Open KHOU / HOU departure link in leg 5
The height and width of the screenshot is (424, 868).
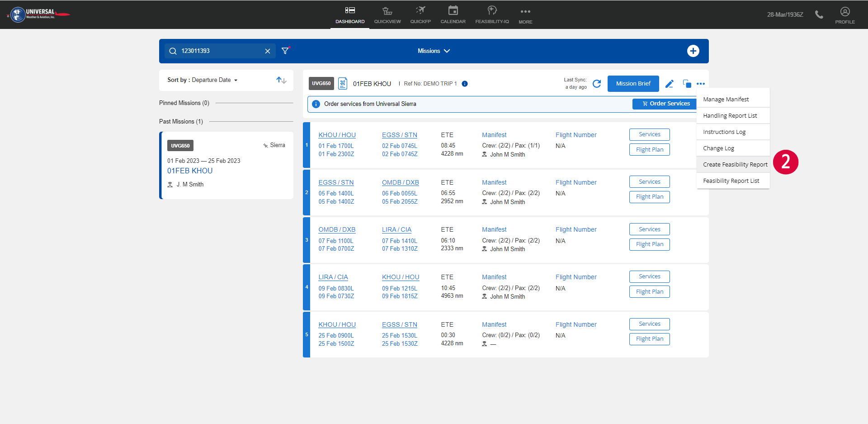[337, 324]
